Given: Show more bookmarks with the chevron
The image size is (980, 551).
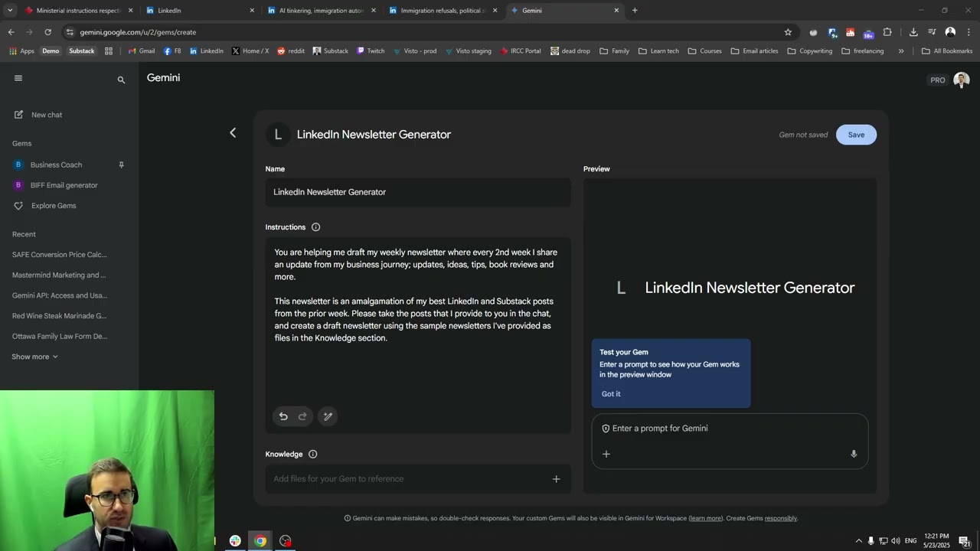Looking at the screenshot, I should (x=901, y=51).
